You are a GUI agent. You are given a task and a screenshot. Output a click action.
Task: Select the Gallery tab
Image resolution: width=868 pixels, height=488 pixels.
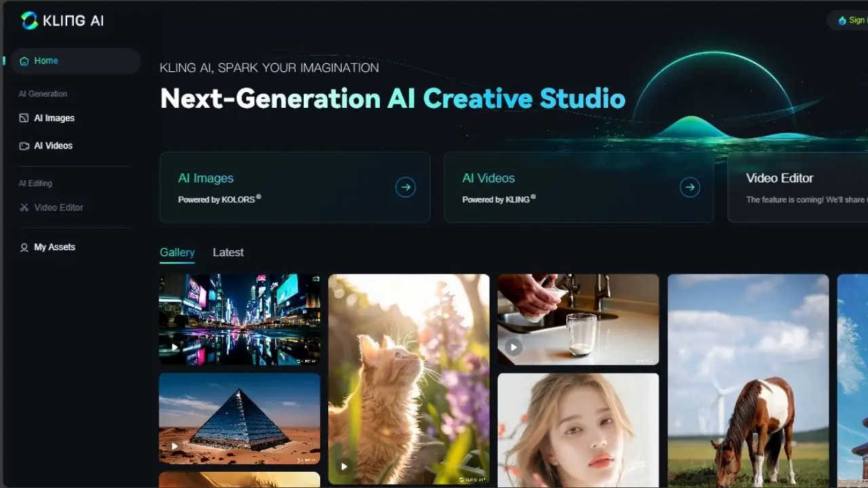[177, 252]
